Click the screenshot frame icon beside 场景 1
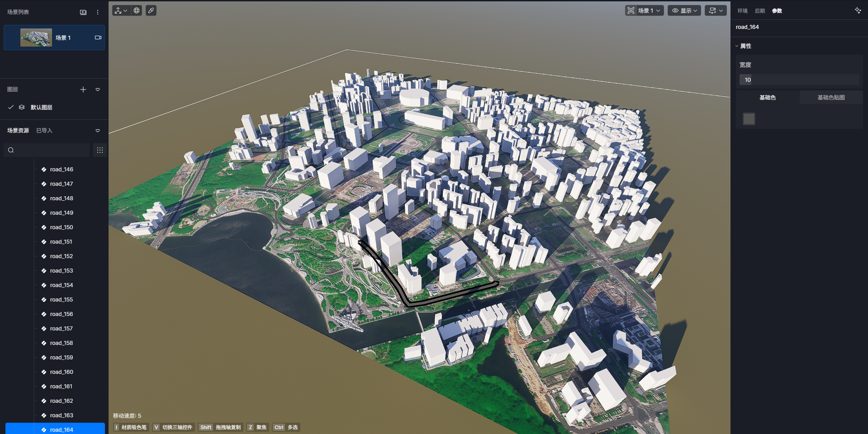Viewport: 868px width, 434px height. pos(631,10)
